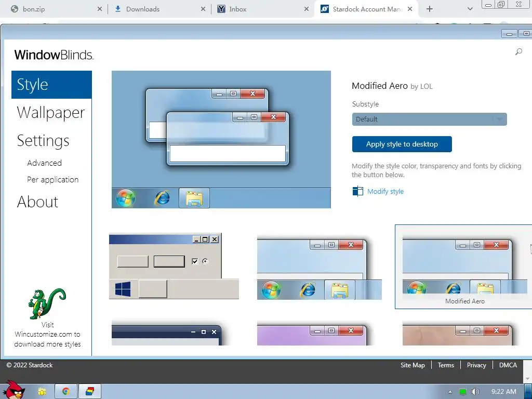
Task: Open the About section
Action: [37, 202]
